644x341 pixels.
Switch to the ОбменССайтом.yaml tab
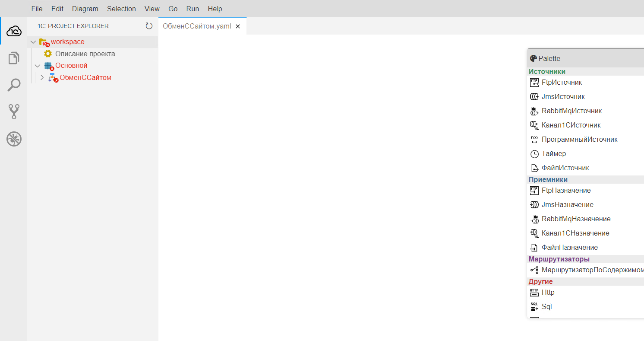click(x=197, y=26)
